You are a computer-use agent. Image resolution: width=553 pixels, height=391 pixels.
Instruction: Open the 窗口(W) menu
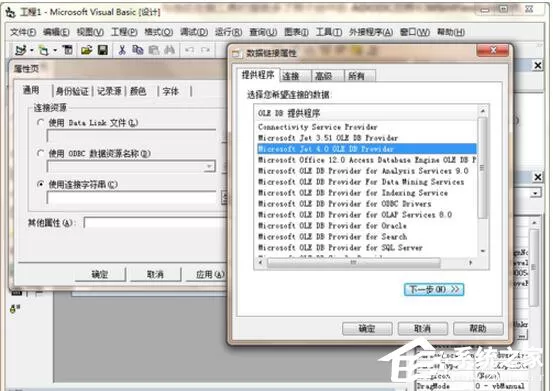tap(415, 32)
